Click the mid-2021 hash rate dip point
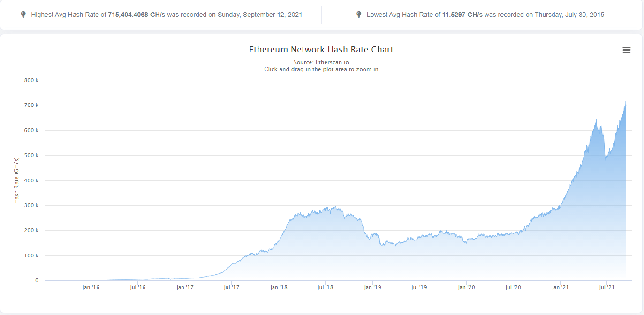The height and width of the screenshot is (315, 644). click(606, 160)
